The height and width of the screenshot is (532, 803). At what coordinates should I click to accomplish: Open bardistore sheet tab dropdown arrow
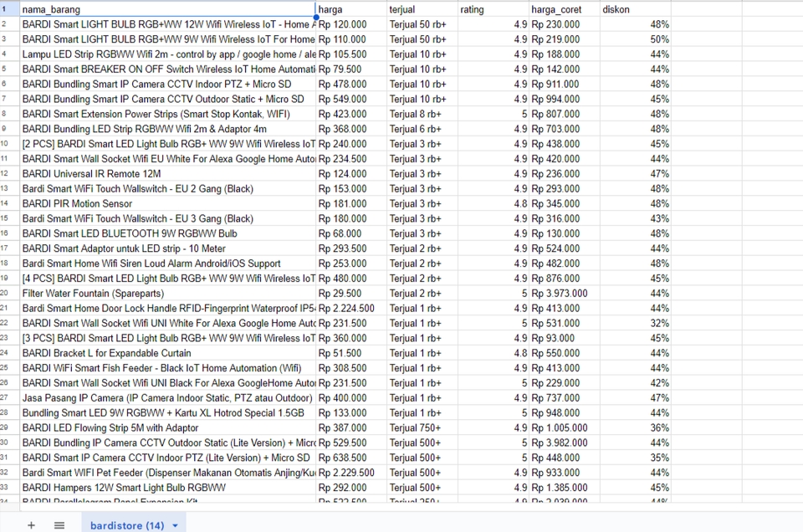175,525
